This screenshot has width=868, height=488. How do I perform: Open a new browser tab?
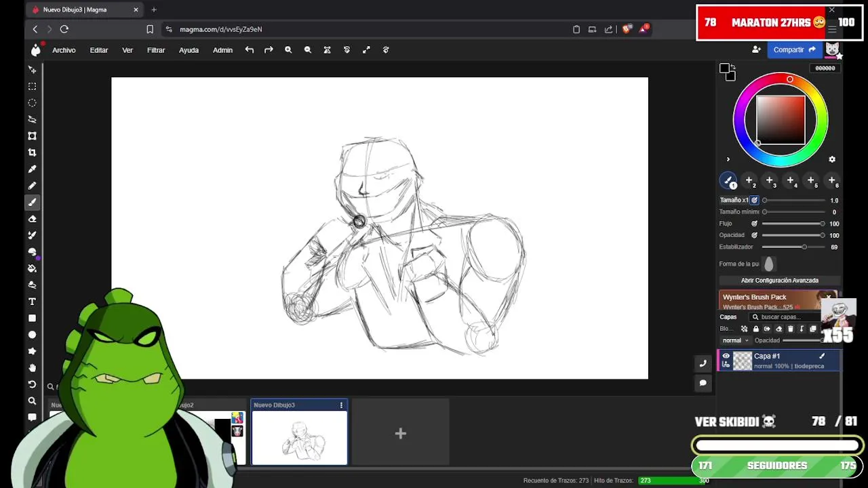[x=154, y=9]
